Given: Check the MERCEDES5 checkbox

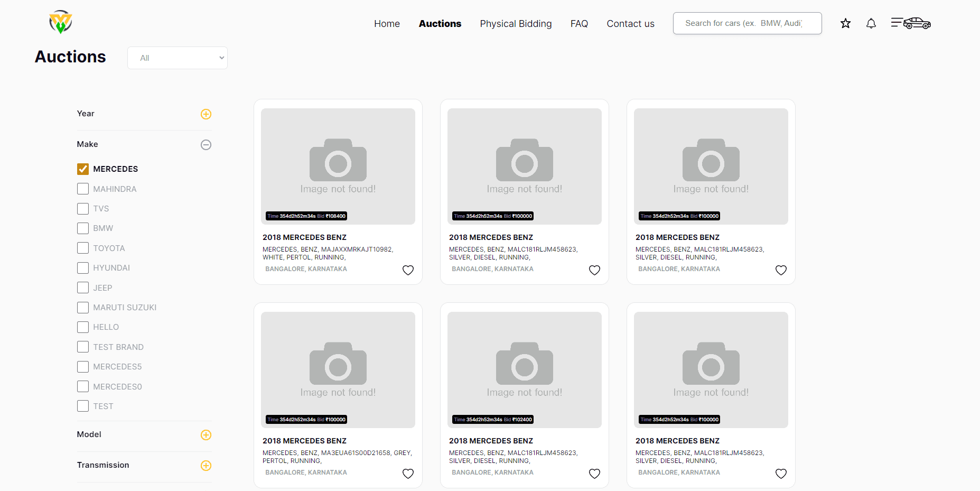Looking at the screenshot, I should tap(83, 367).
